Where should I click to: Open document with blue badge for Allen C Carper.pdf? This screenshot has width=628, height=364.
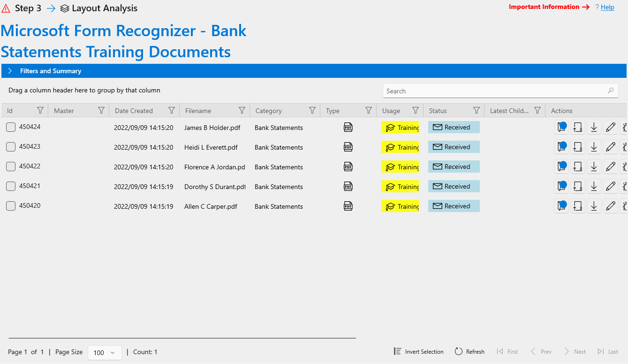coord(561,206)
